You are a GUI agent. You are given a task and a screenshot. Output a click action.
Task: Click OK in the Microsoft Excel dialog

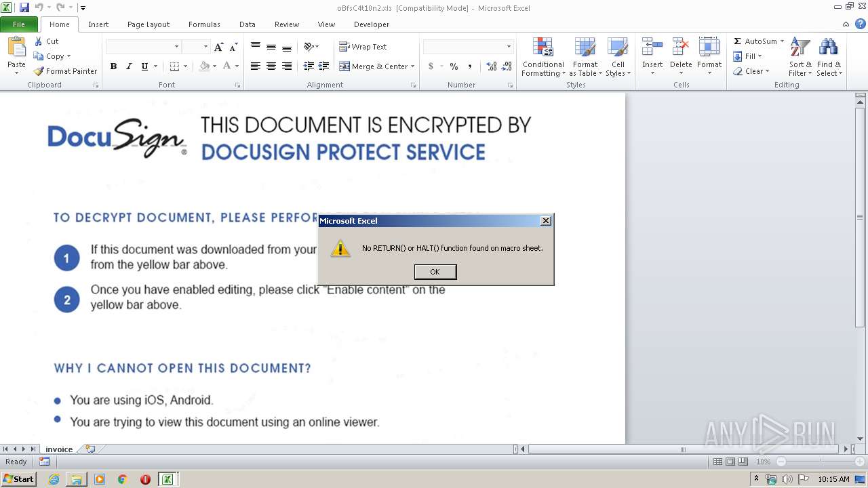(x=435, y=272)
